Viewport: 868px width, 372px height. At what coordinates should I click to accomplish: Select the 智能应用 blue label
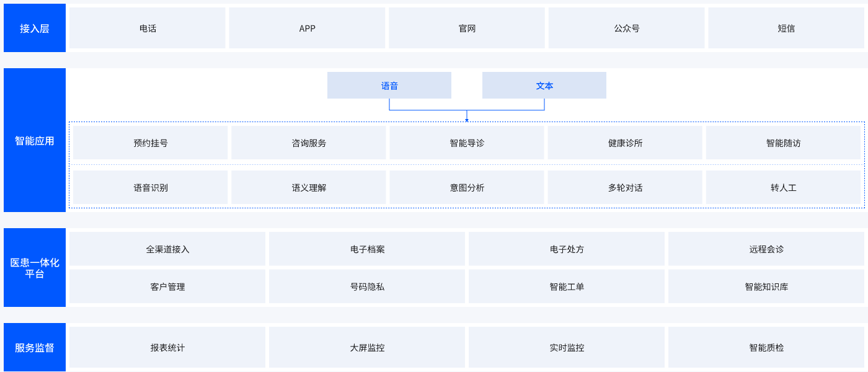[35, 141]
